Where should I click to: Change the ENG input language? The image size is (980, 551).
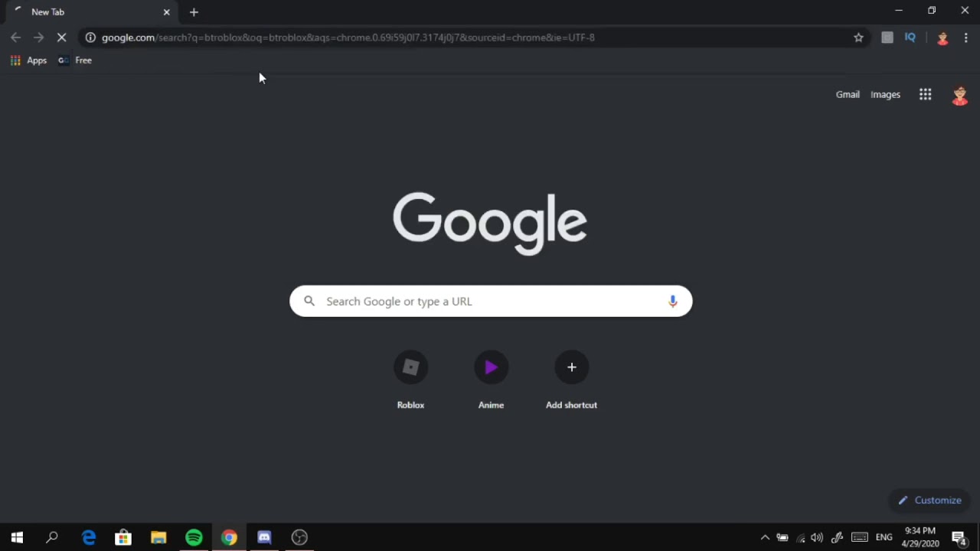[884, 537]
